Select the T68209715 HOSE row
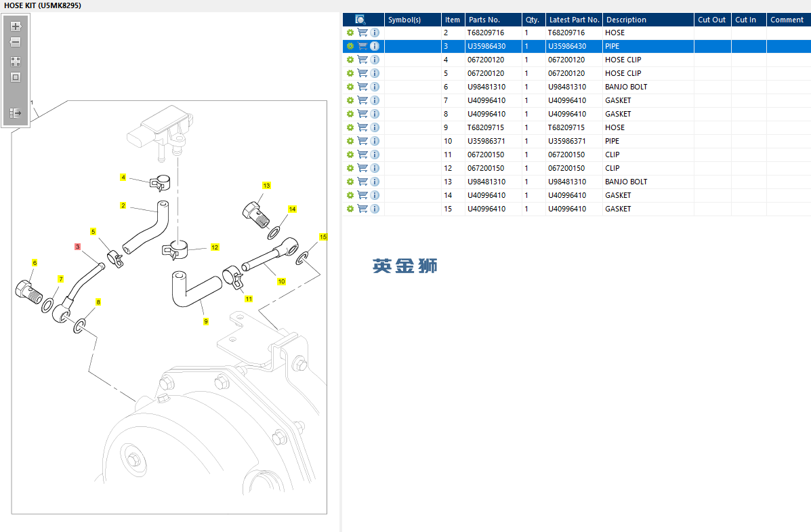The width and height of the screenshot is (811, 532). pyautogui.click(x=577, y=127)
